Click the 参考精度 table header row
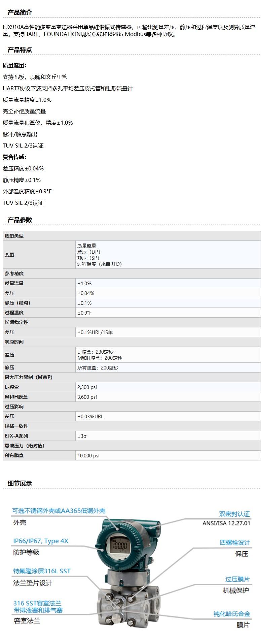 132,273
